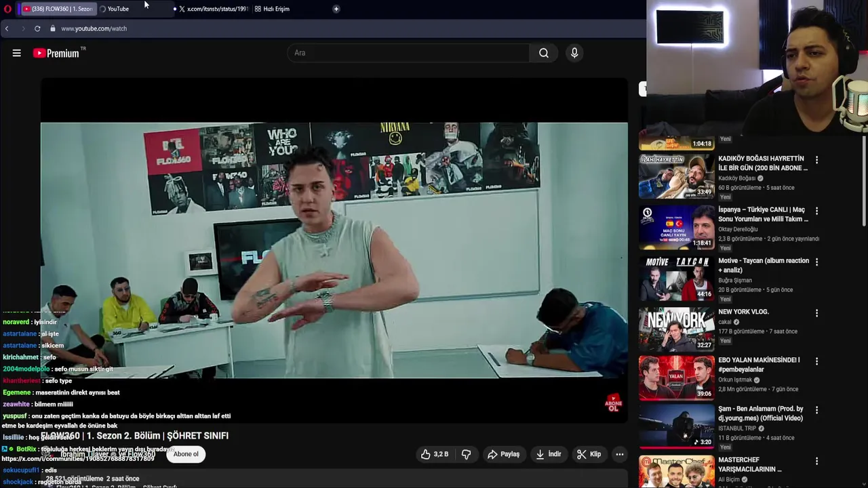Open options menu for Kadıköy Boğası video
This screenshot has width=868, height=488.
point(816,160)
